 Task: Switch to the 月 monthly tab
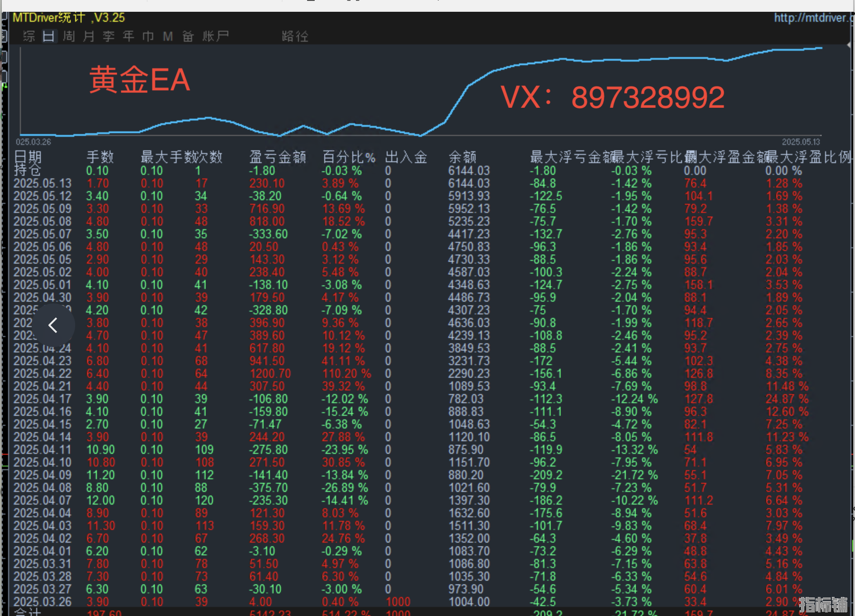[x=89, y=36]
